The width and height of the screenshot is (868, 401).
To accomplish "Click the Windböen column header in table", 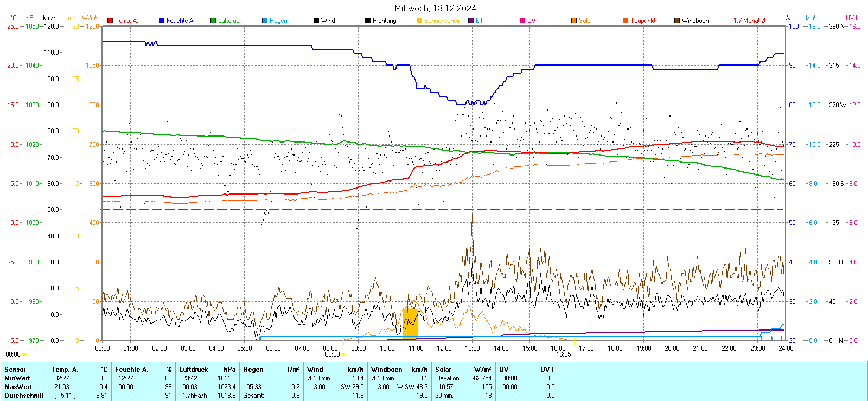I will point(386,370).
